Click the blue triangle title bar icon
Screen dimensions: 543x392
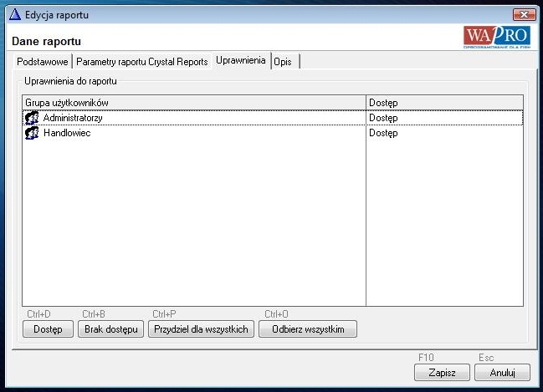(x=14, y=15)
